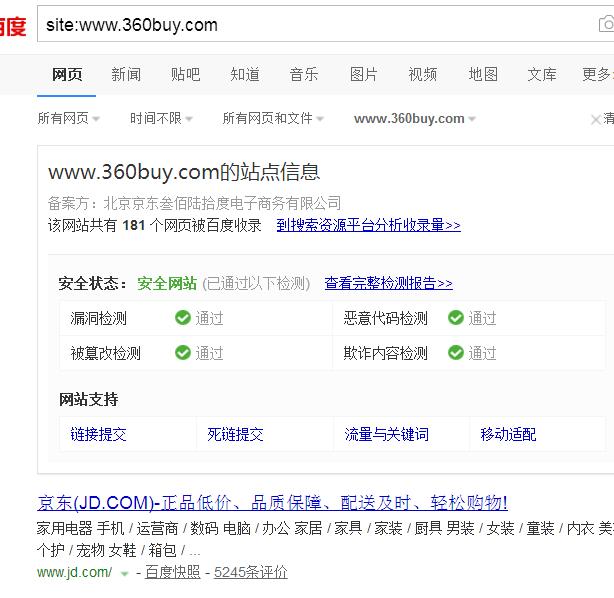
Task: Switch to the 新闻 tab
Action: point(126,74)
